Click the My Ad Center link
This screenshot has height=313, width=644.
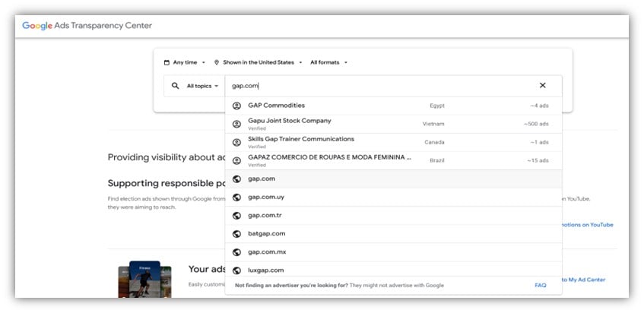[584, 280]
